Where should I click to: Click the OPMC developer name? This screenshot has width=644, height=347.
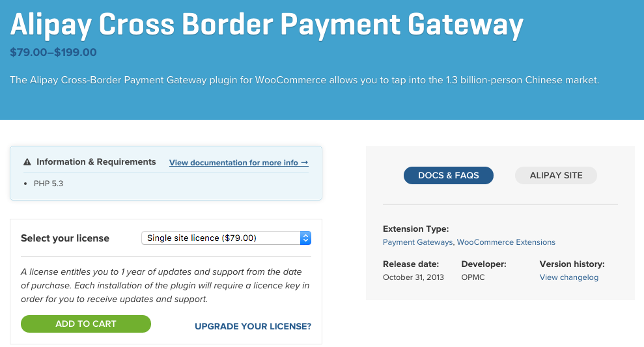[473, 277]
